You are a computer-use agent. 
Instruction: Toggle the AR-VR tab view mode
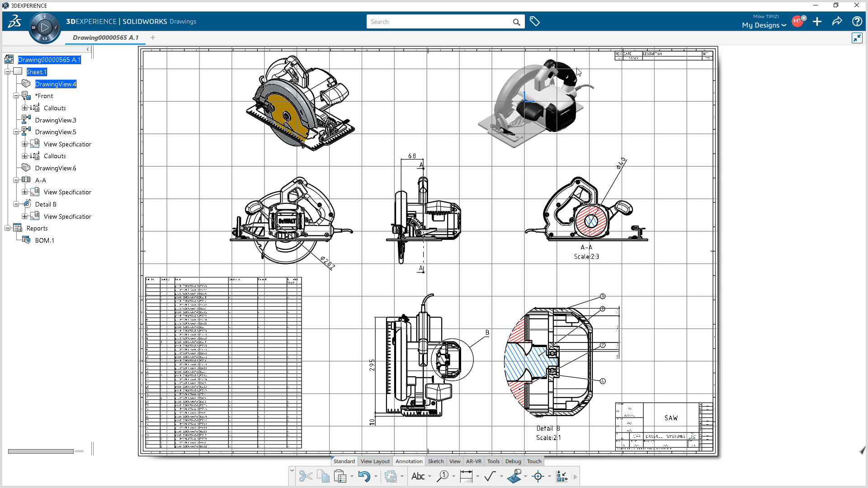tap(473, 461)
